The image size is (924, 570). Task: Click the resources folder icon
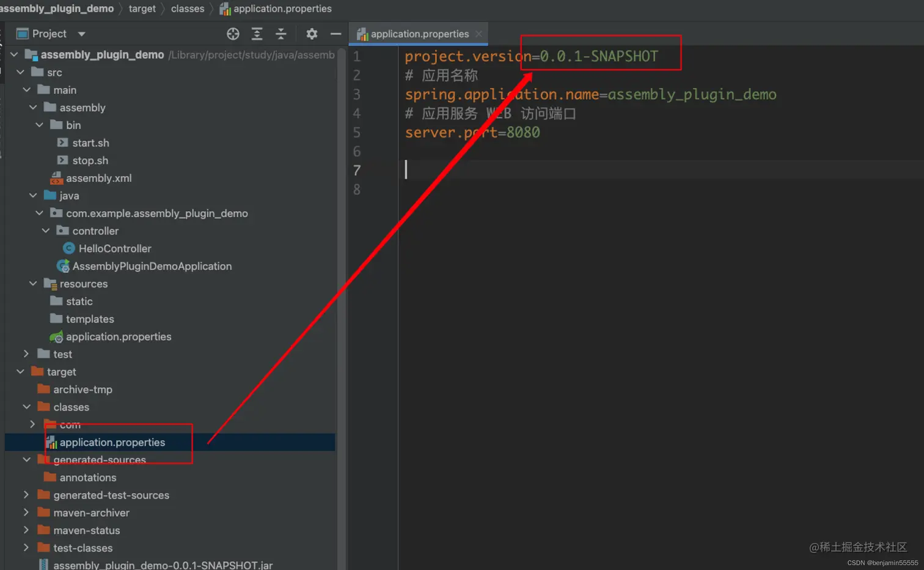(x=50, y=284)
